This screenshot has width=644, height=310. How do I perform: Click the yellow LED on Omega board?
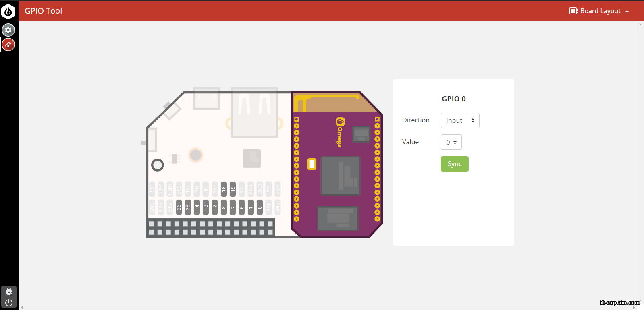click(x=312, y=164)
